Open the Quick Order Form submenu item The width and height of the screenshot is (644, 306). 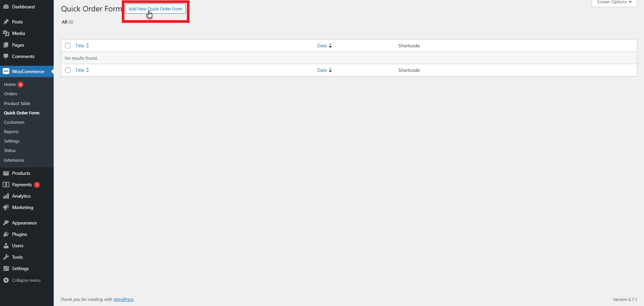click(21, 113)
